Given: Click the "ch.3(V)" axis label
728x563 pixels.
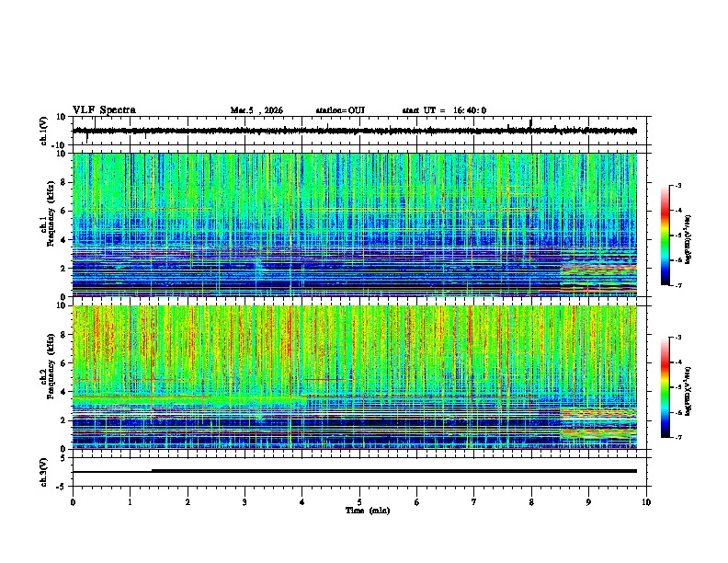Looking at the screenshot, I should click(x=44, y=472).
